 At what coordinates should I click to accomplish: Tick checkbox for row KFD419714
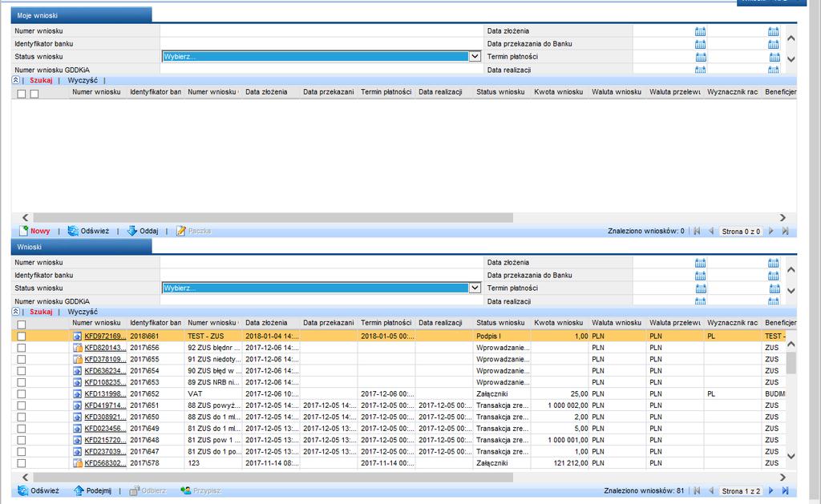click(x=22, y=405)
